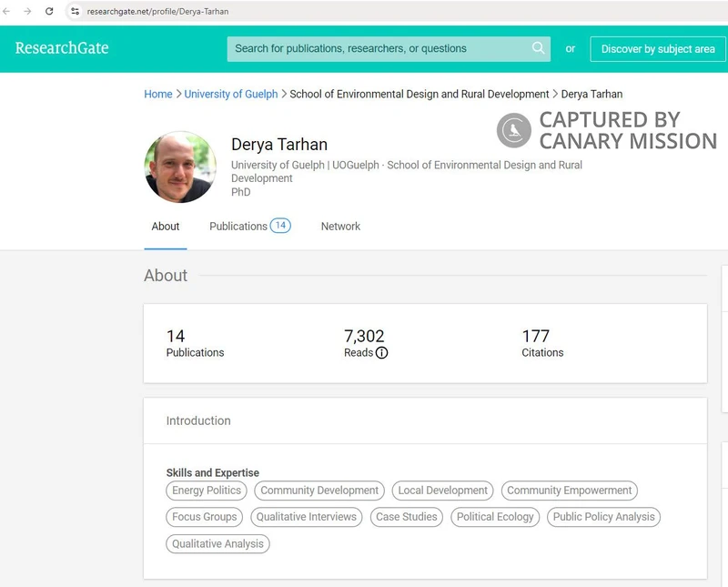Select the Political Ecology skill tag
The height and width of the screenshot is (587, 728).
click(495, 517)
